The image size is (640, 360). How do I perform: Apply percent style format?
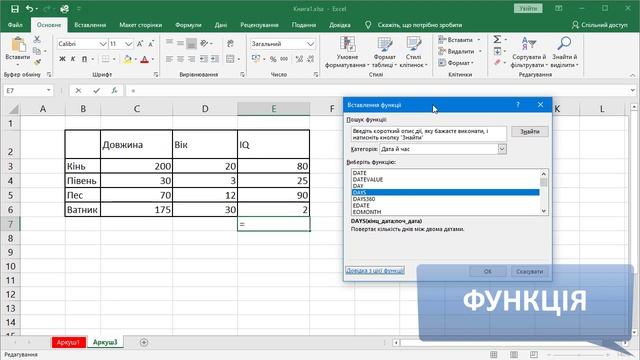(x=273, y=59)
